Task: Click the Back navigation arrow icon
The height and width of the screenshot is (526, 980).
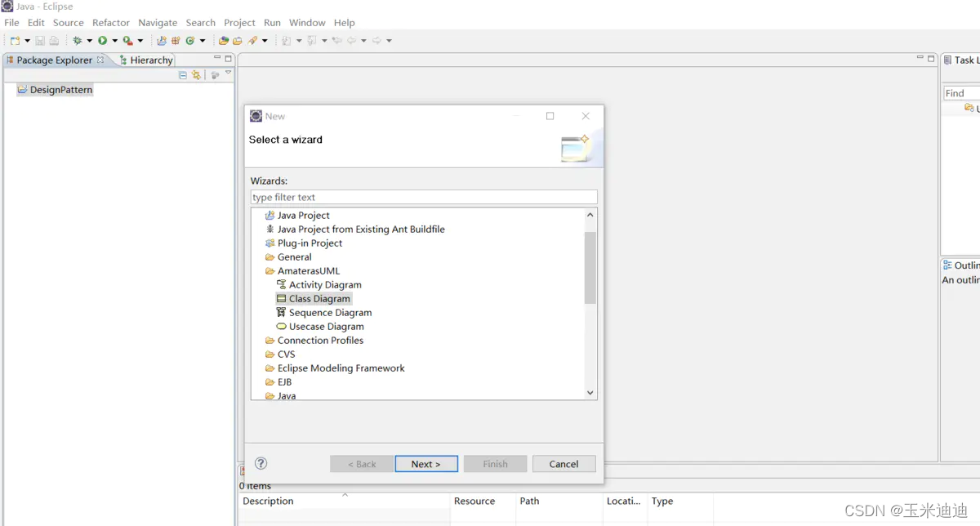Action: pyautogui.click(x=351, y=40)
